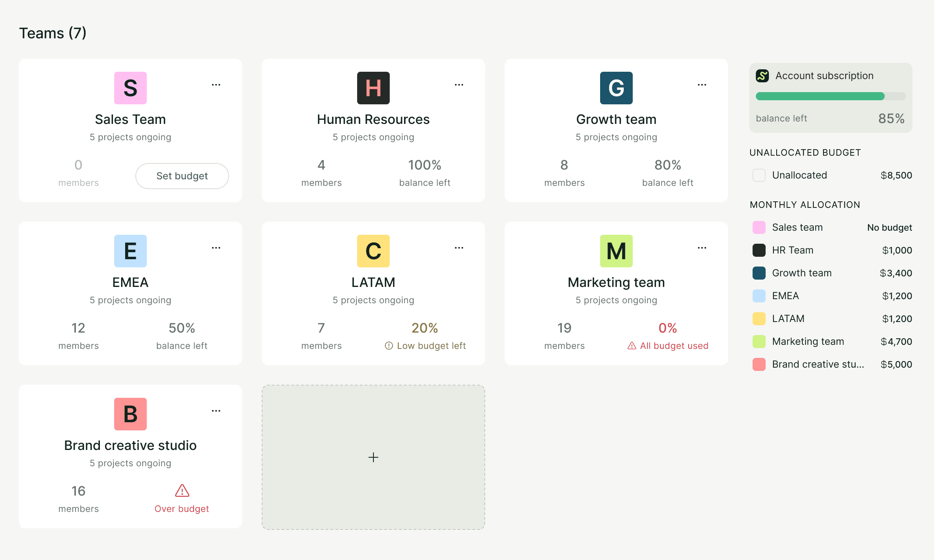Open Growth team card ellipsis menu

coord(702,85)
